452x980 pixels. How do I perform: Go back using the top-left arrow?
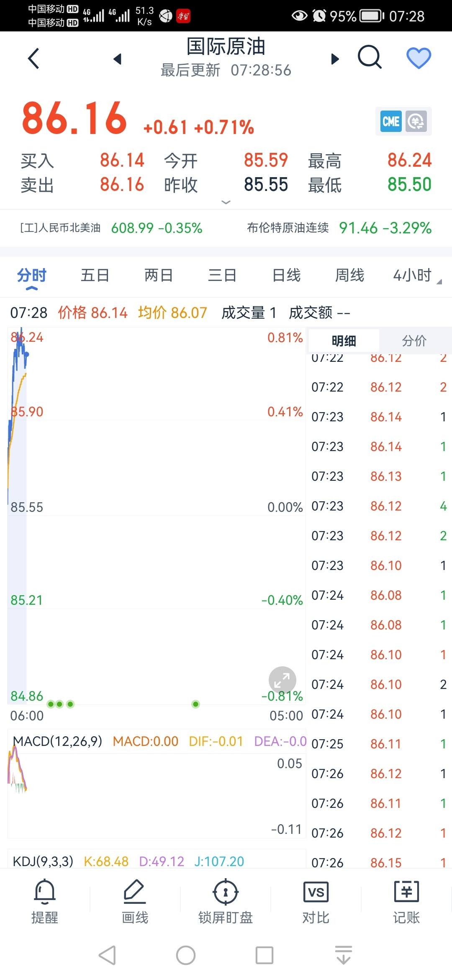(34, 58)
